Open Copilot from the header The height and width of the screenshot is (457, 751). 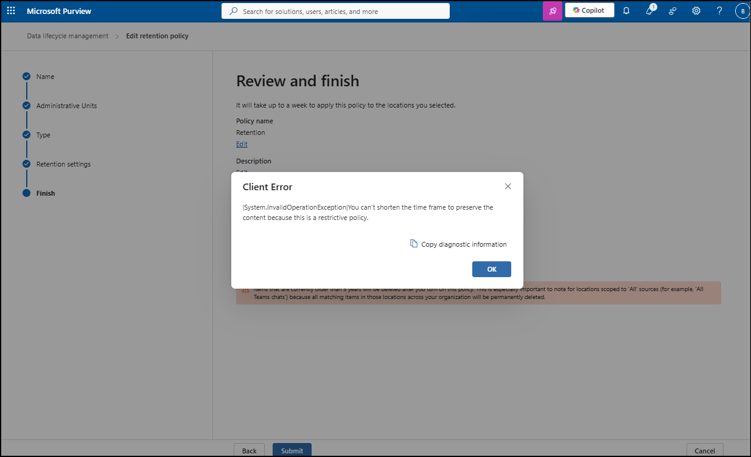click(589, 11)
